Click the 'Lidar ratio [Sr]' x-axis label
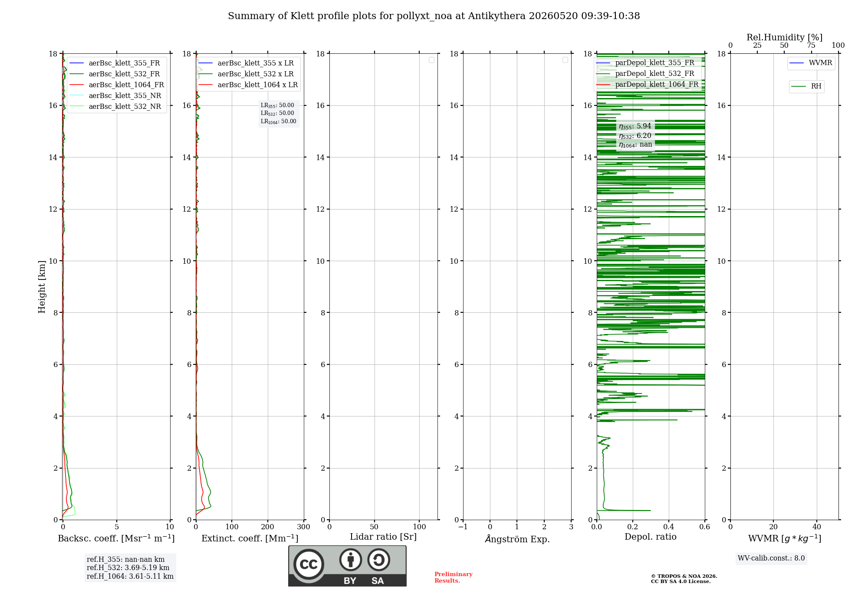This screenshot has height=590, width=868. pyautogui.click(x=383, y=537)
